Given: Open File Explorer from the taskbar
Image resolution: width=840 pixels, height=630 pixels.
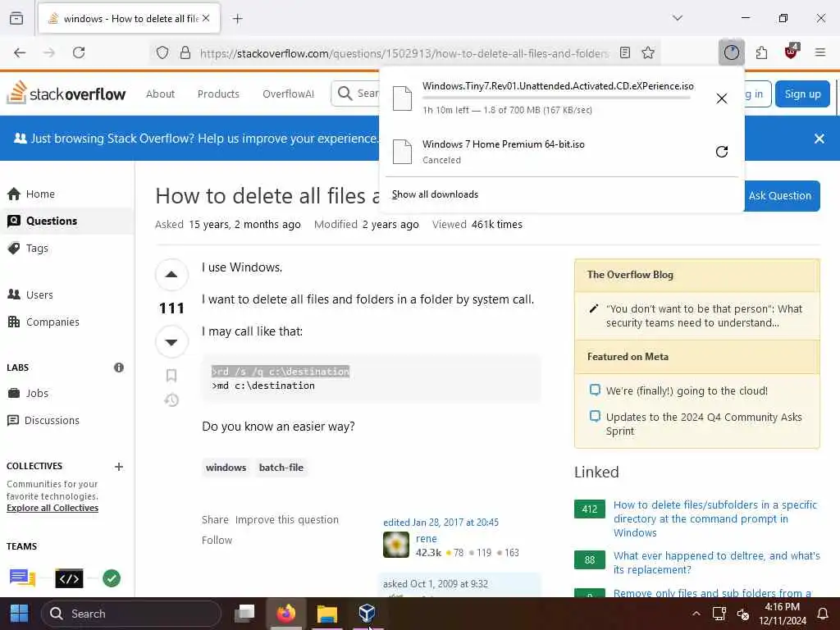Looking at the screenshot, I should tap(326, 614).
